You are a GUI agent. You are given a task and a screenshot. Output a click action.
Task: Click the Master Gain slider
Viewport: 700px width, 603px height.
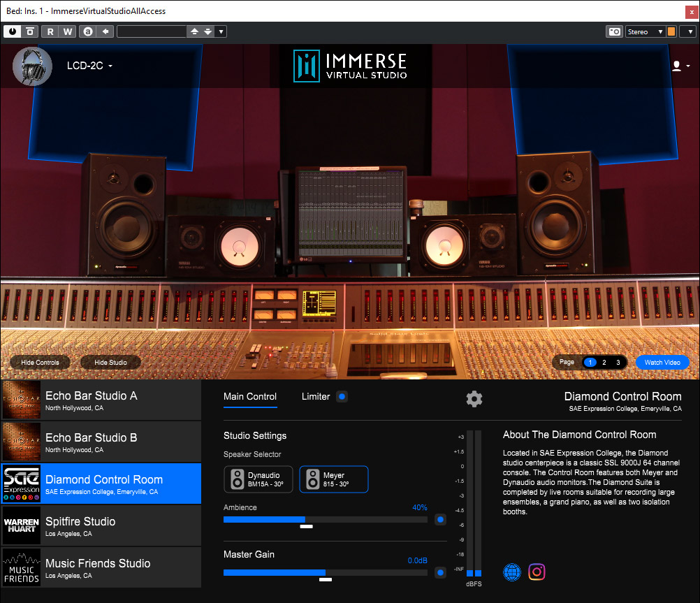(325, 572)
